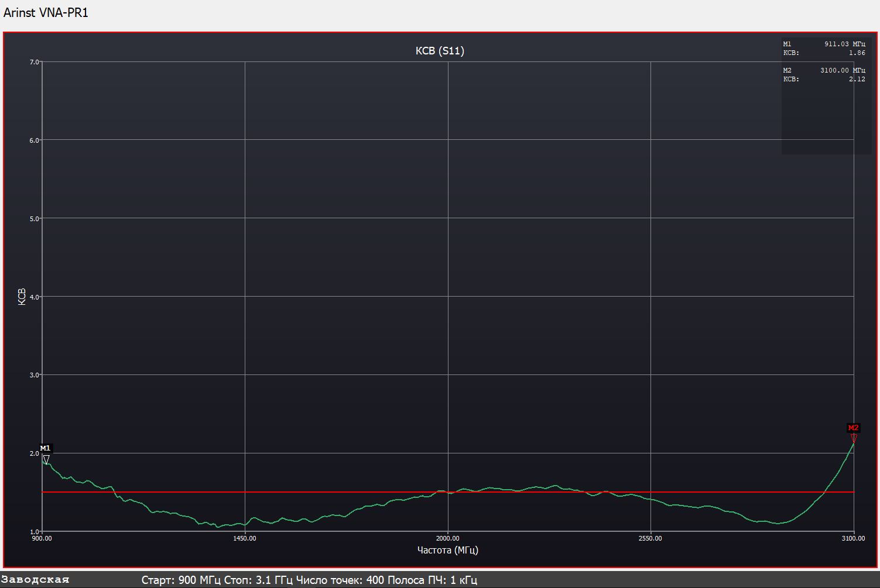
Task: Click the M1 readout value "1.86"
Action: (857, 53)
